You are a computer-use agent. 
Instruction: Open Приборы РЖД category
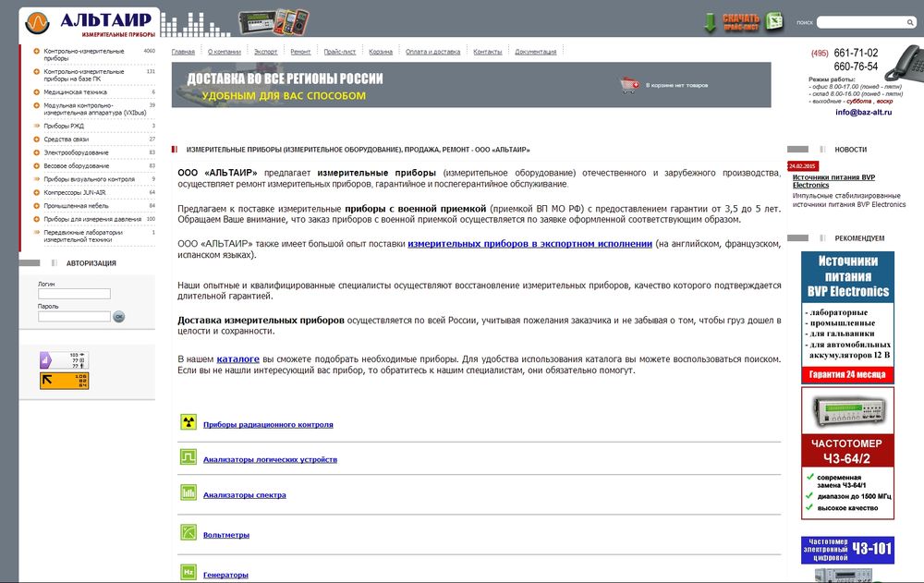tap(64, 126)
